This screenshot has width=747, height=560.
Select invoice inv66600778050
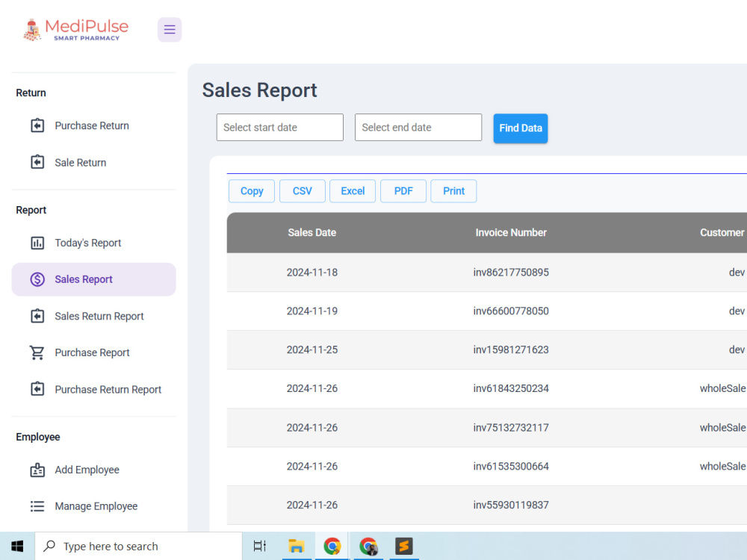coord(511,311)
